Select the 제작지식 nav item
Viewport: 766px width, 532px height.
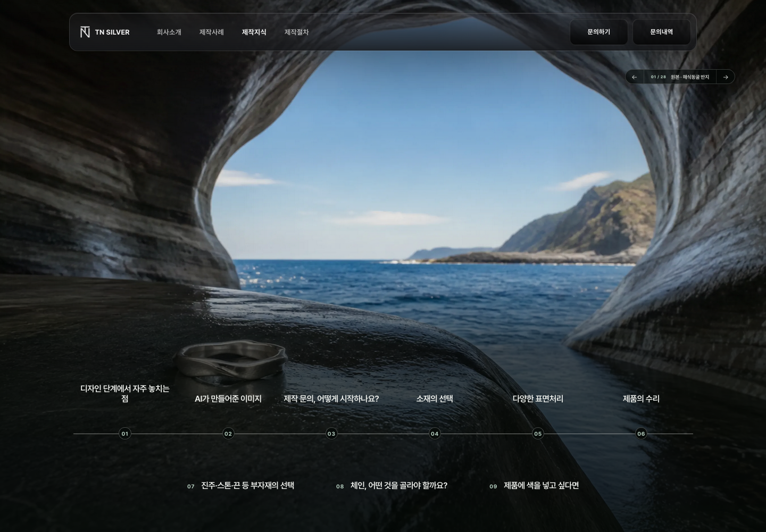(254, 32)
